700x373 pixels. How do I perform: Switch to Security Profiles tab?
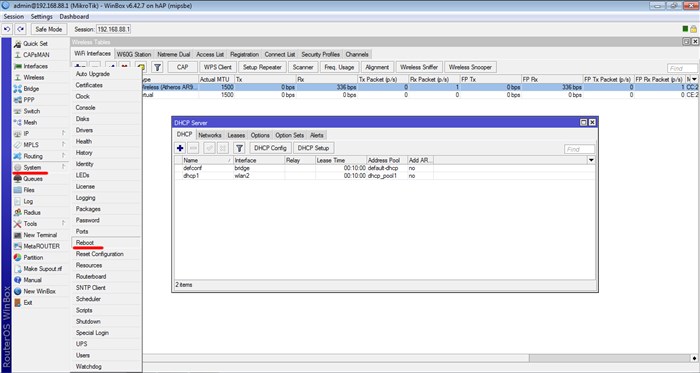coord(321,54)
